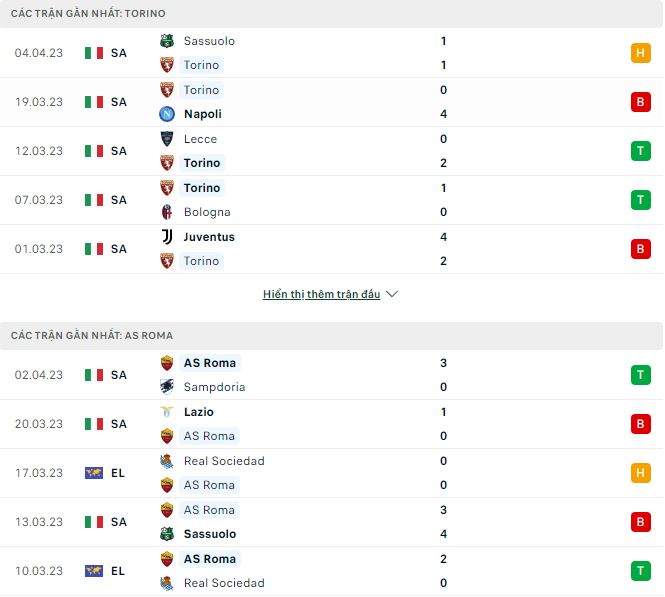Click the Sassuolo club crest icon
The height and width of the screenshot is (597, 665).
pyautogui.click(x=167, y=41)
